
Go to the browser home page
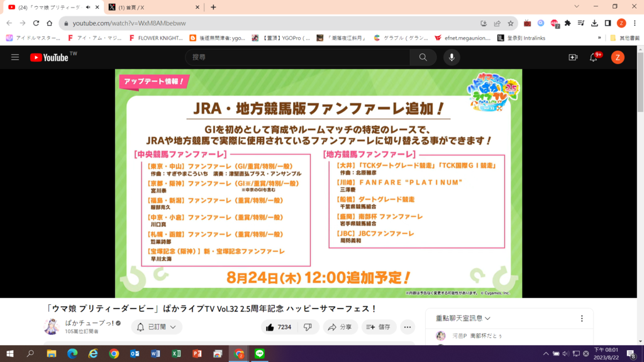[x=49, y=23]
